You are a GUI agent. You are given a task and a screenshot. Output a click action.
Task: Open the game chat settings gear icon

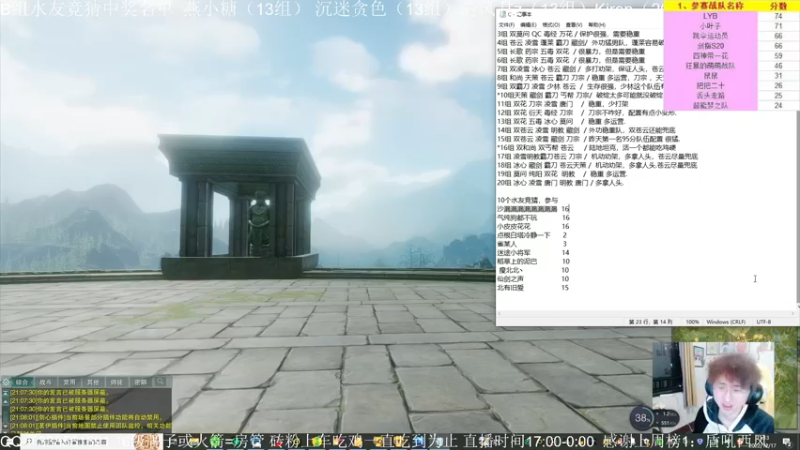tap(6, 382)
